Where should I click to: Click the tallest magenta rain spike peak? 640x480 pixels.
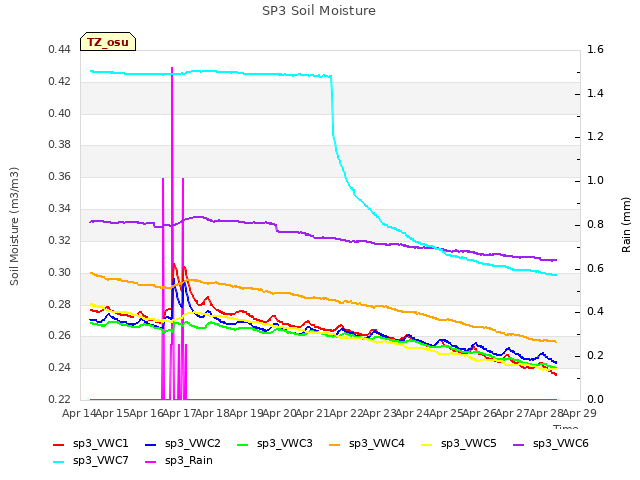pyautogui.click(x=172, y=68)
